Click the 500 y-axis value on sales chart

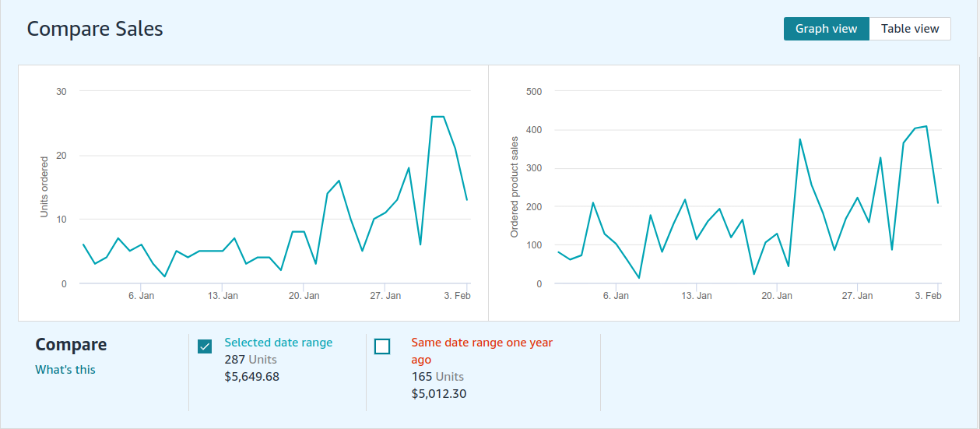click(x=534, y=91)
